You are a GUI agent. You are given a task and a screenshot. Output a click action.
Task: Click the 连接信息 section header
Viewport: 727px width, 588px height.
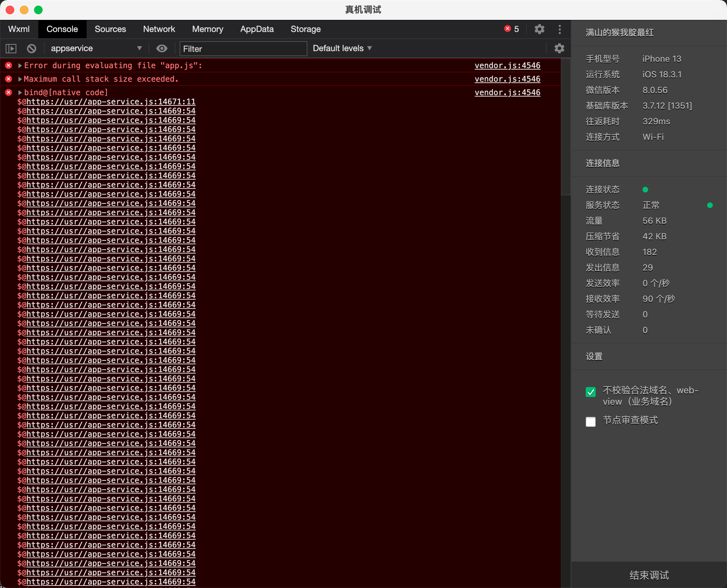point(603,163)
